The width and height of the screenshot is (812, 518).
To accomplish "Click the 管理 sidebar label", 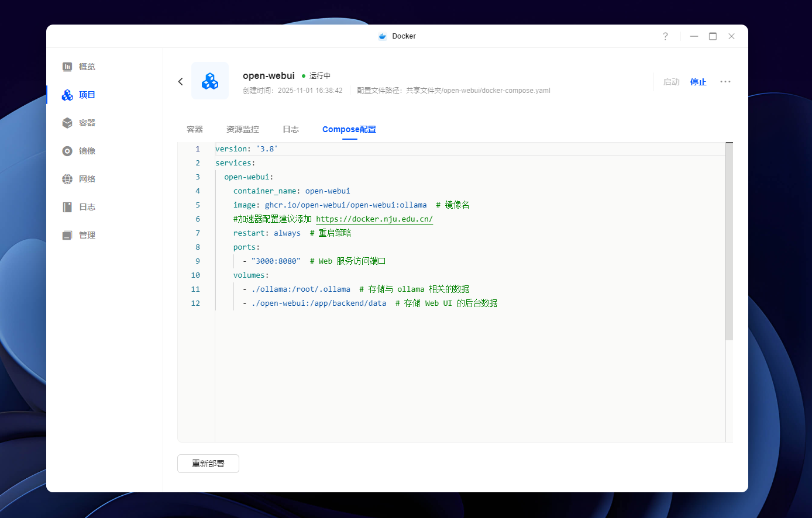I will (87, 235).
